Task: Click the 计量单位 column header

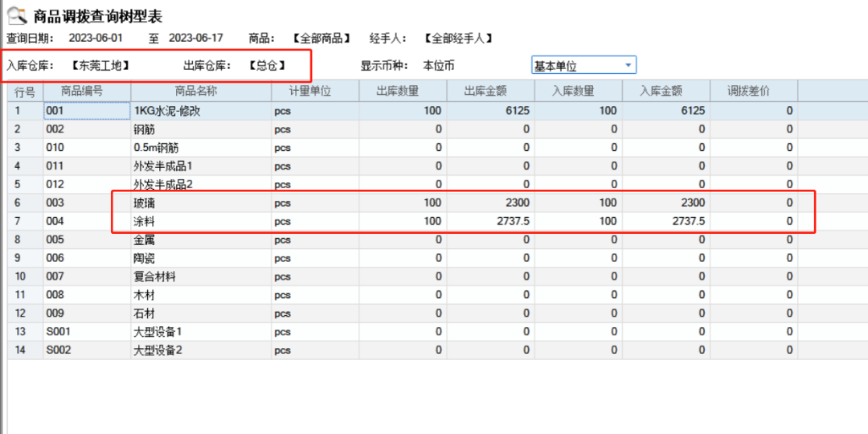Action: click(x=314, y=92)
